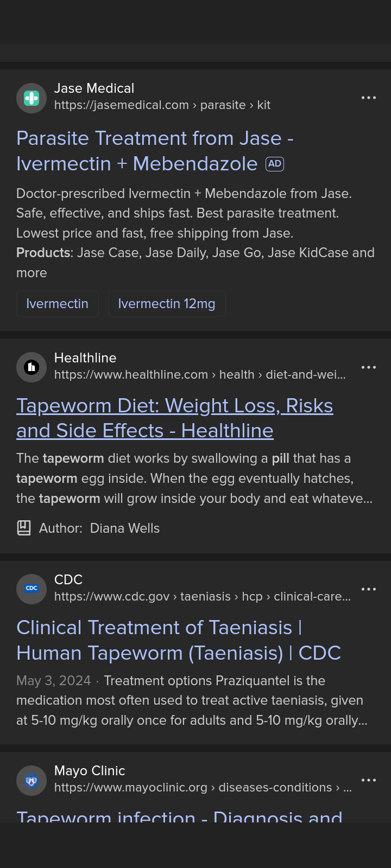
Task: Click author name Diana Wells
Action: (x=125, y=528)
